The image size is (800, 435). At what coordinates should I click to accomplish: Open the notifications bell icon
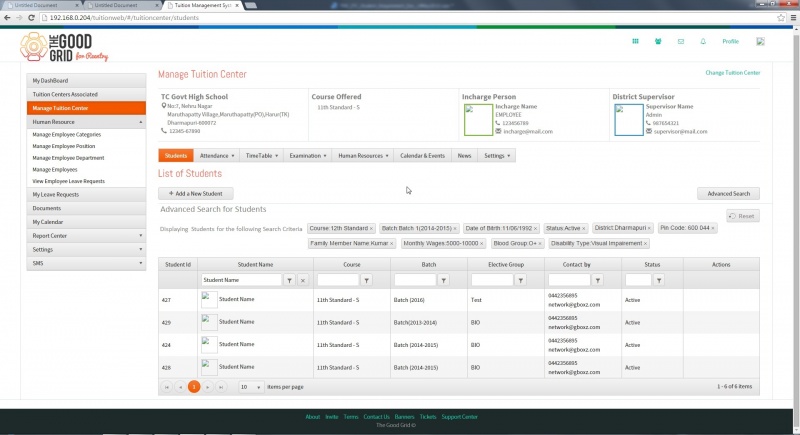tap(703, 41)
